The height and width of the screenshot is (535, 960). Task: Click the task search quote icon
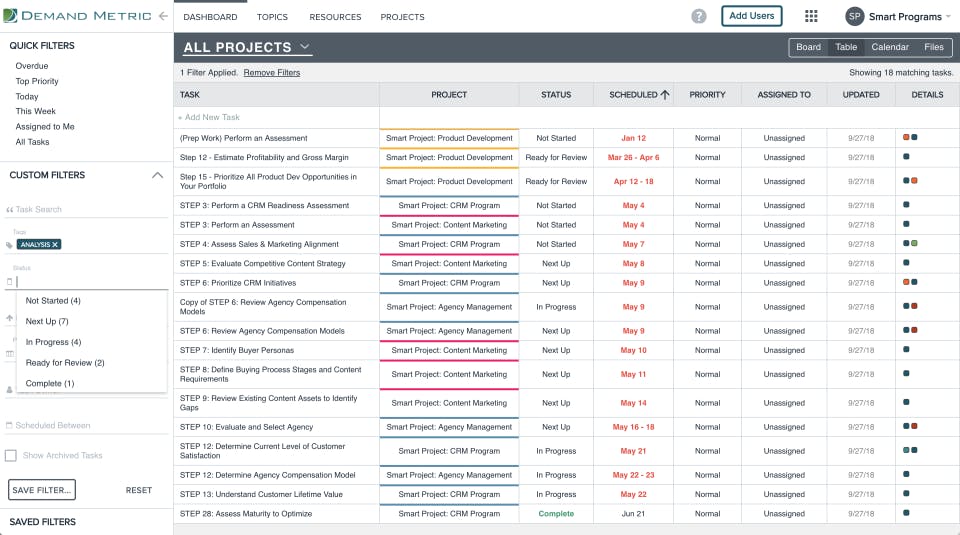click(x=9, y=210)
